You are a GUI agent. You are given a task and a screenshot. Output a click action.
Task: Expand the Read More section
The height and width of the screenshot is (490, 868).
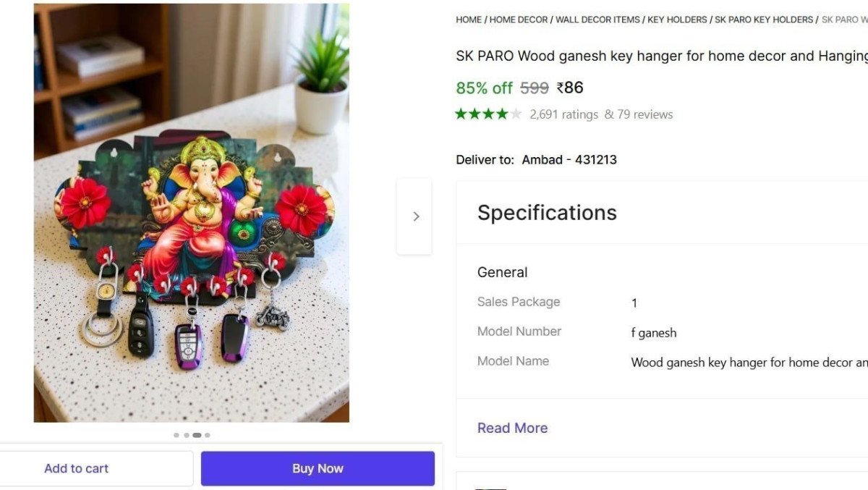pos(512,428)
